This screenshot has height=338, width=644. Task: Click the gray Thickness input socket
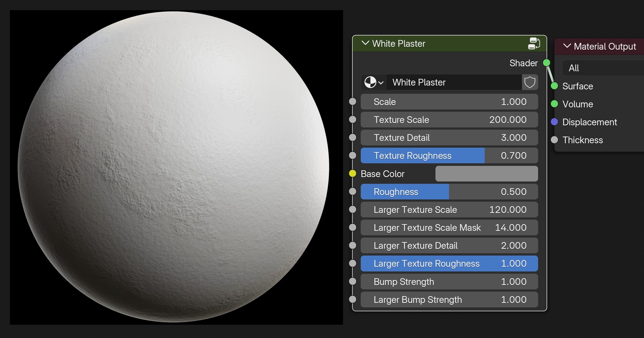click(554, 140)
